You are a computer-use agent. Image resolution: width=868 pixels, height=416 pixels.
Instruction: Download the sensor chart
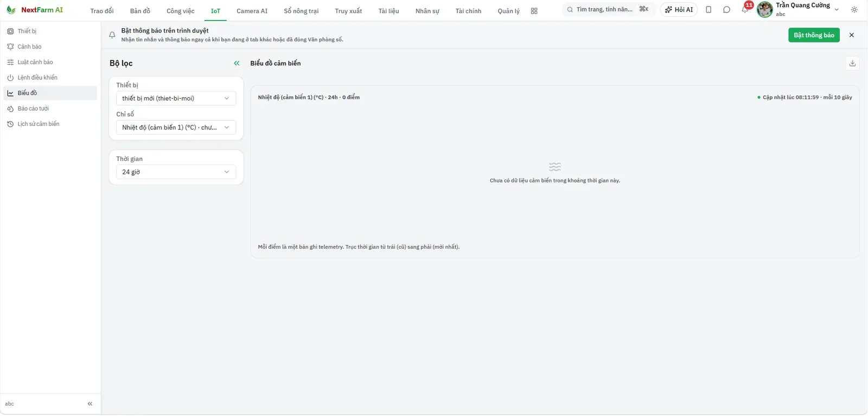tap(852, 64)
